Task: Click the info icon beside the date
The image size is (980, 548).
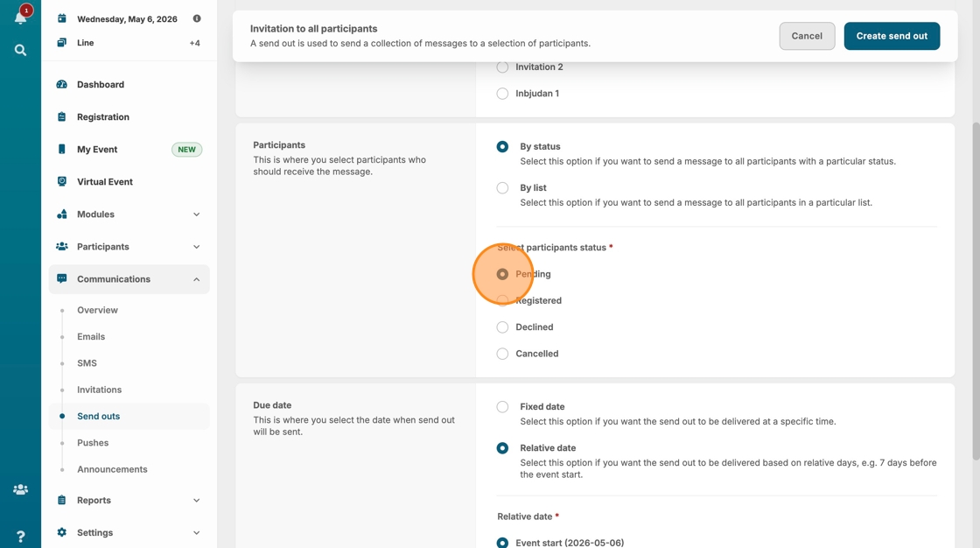Action: coord(197,18)
